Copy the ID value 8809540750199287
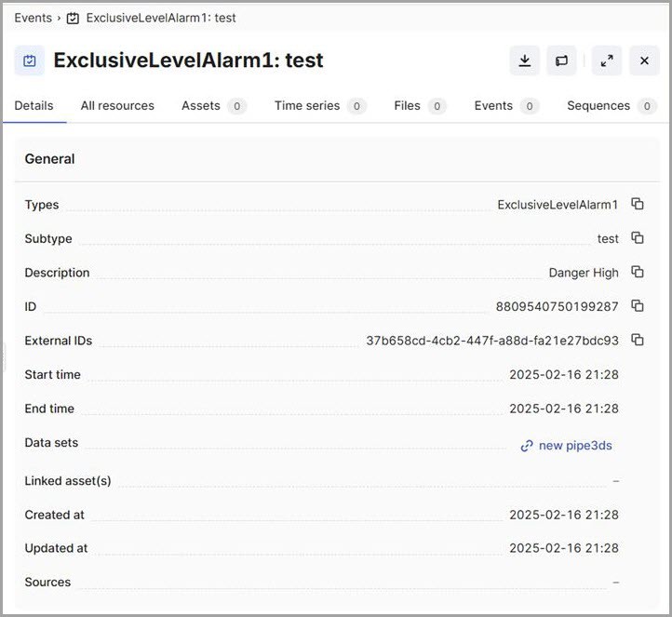Screen dimensions: 672x617 click(x=638, y=305)
